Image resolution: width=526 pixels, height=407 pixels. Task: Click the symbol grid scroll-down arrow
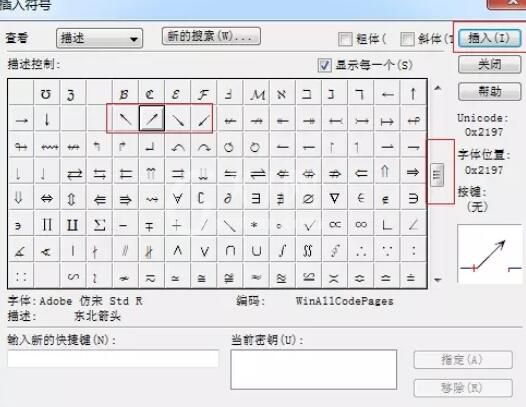[437, 280]
